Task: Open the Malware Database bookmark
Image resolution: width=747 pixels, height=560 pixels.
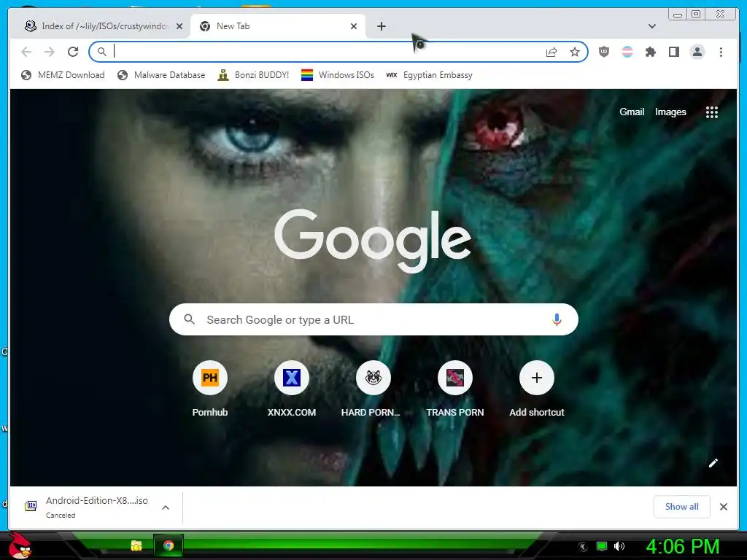Action: (161, 75)
